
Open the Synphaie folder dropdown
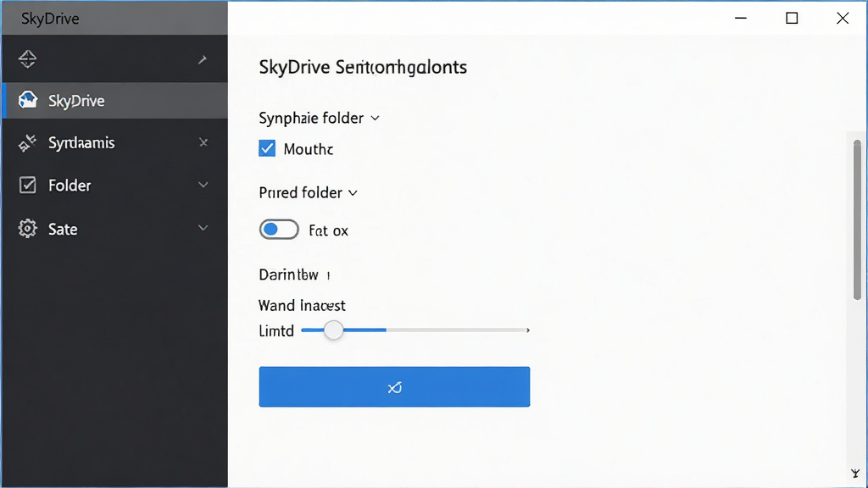319,118
